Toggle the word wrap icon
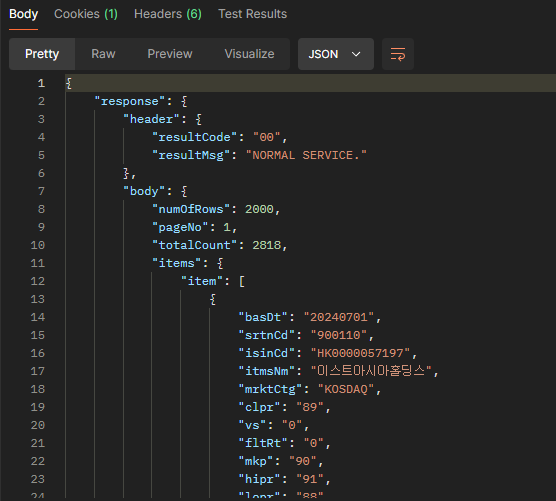The width and height of the screenshot is (556, 501). pos(398,54)
